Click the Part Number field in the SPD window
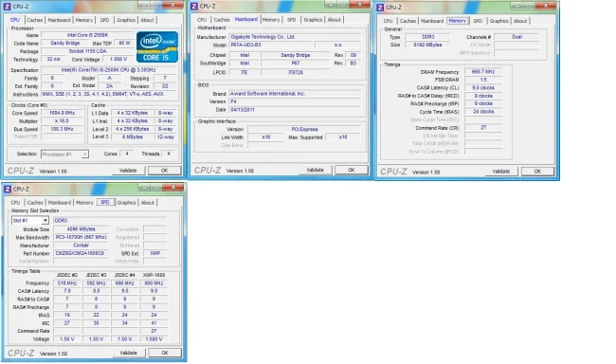The height and width of the screenshot is (364, 616). tap(81, 253)
